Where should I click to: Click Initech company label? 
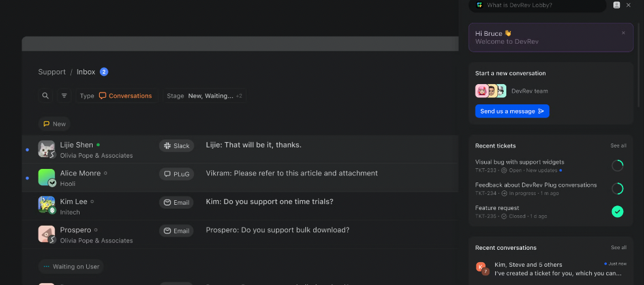tap(70, 212)
